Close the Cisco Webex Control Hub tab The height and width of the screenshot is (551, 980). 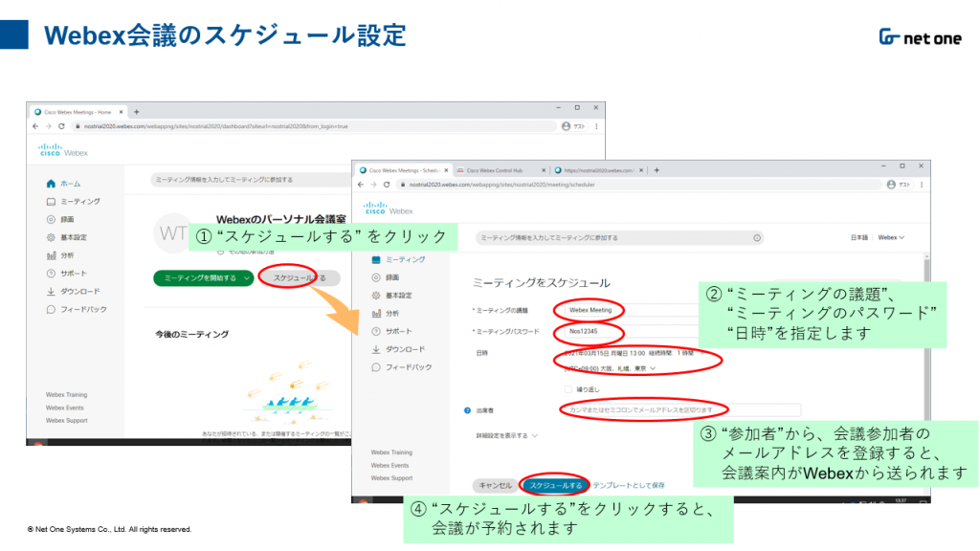544,170
